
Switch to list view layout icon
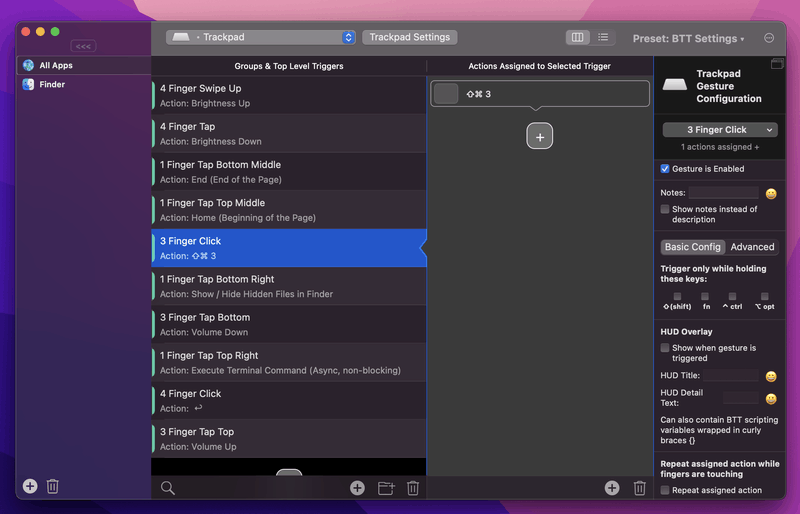coord(603,37)
